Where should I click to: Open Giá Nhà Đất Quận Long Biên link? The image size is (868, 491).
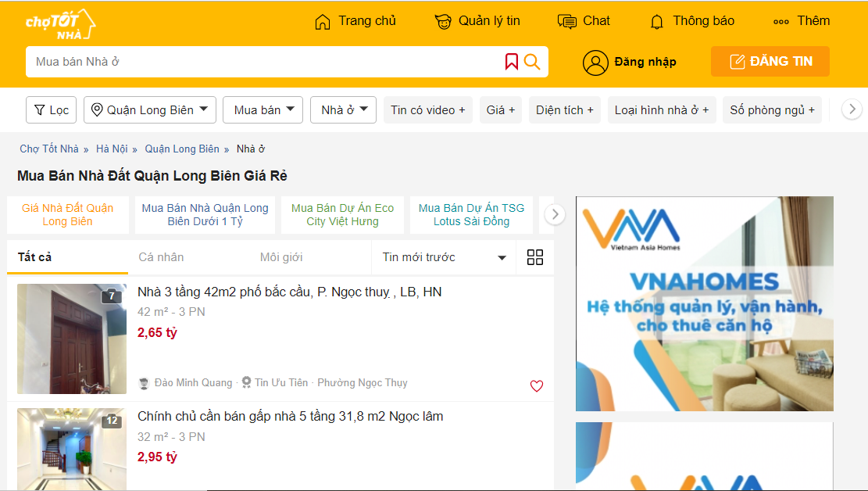click(x=67, y=214)
